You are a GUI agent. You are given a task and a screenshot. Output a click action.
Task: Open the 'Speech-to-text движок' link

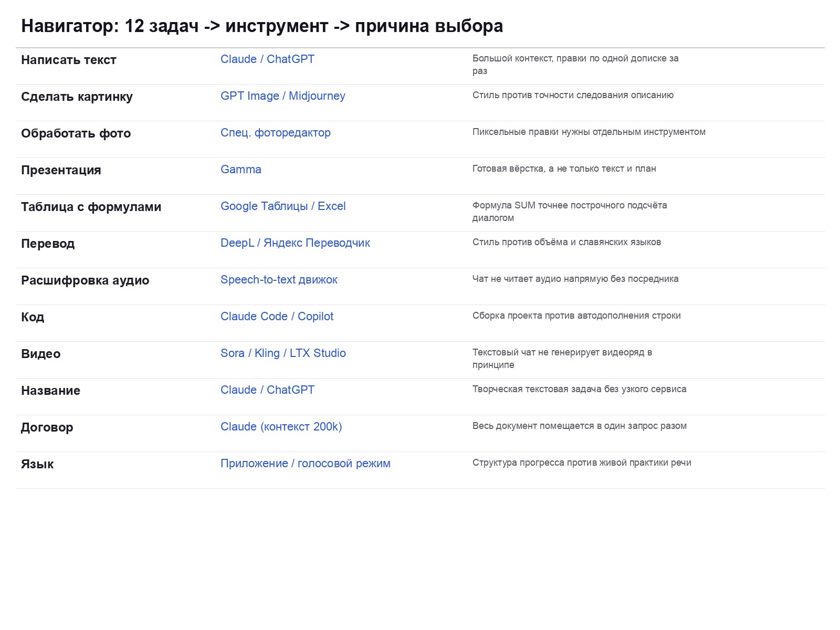pyautogui.click(x=279, y=280)
